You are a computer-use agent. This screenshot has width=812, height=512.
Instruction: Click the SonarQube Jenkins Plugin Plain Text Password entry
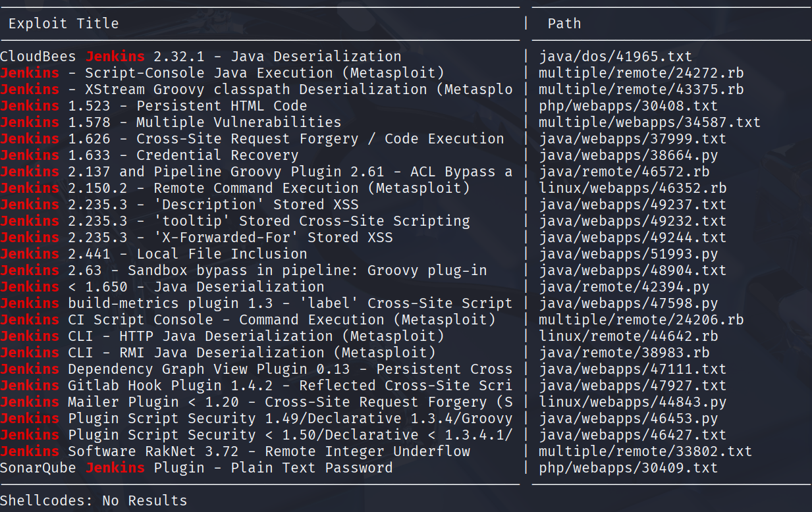(x=196, y=468)
